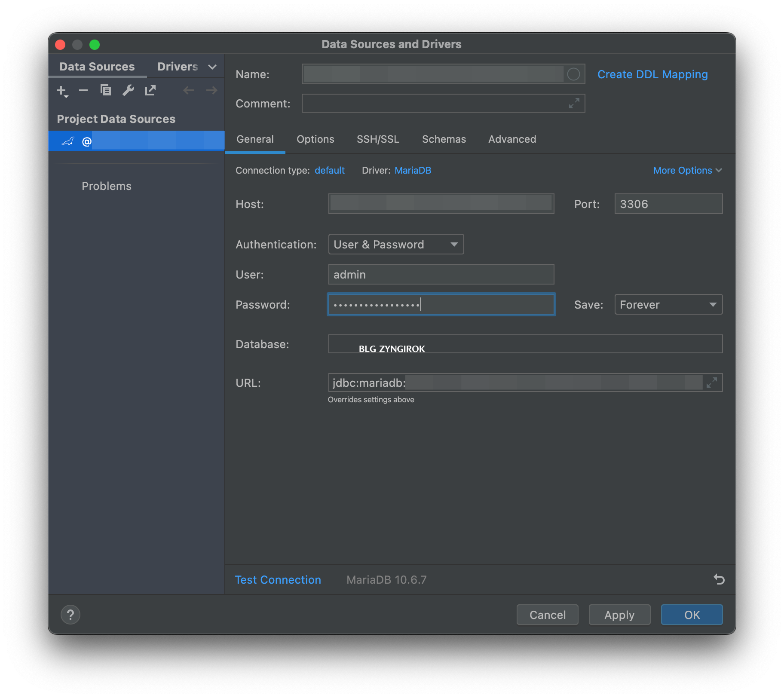Expand the URL field editor
The width and height of the screenshot is (784, 698).
(712, 383)
